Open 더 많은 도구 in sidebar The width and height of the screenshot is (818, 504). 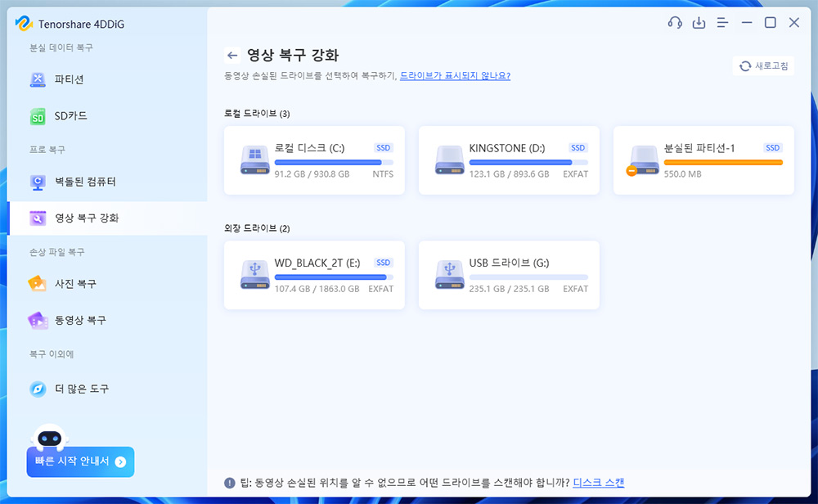click(107, 389)
